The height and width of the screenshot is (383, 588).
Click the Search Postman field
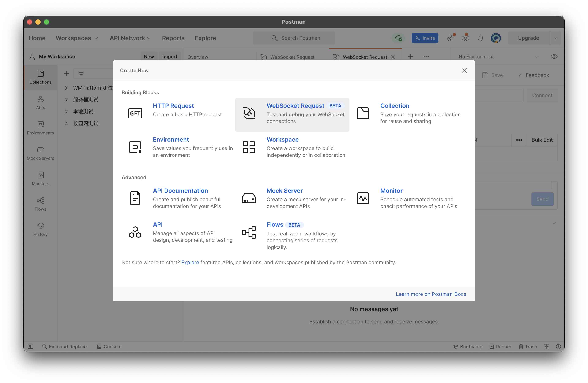294,38
